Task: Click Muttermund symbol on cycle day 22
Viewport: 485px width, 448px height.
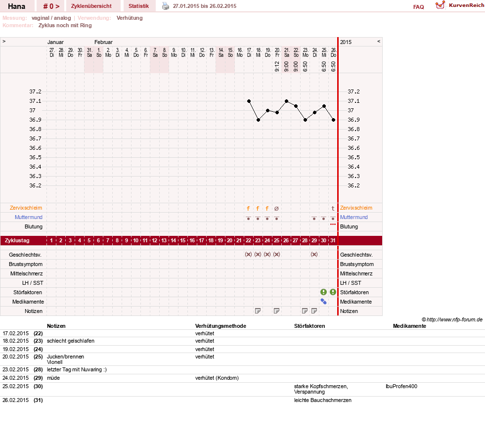Action: pos(248,218)
